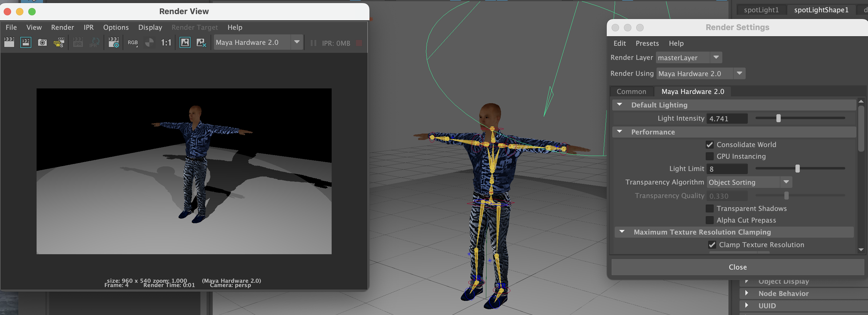868x315 pixels.
Task: Set the 1:1 real size view
Action: click(166, 42)
